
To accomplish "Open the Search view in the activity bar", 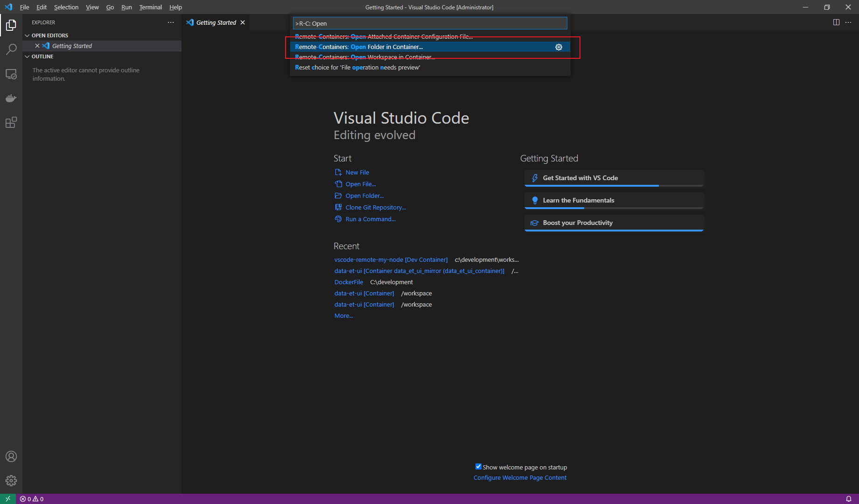I will point(11,49).
